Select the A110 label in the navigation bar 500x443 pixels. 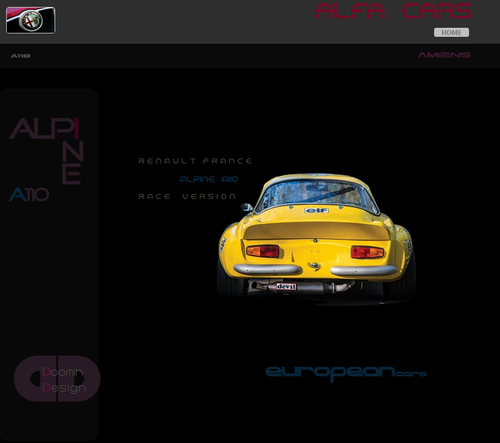(x=21, y=56)
